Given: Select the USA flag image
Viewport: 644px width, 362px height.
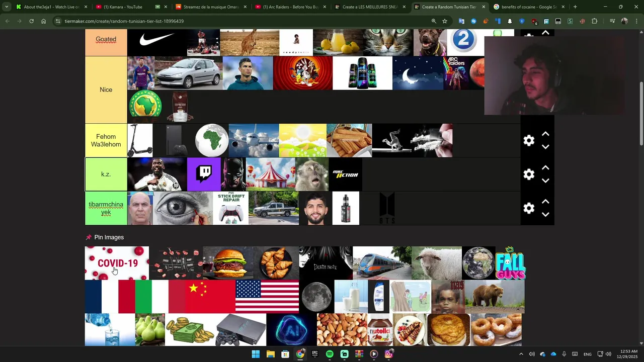Looking at the screenshot, I should [x=267, y=297].
